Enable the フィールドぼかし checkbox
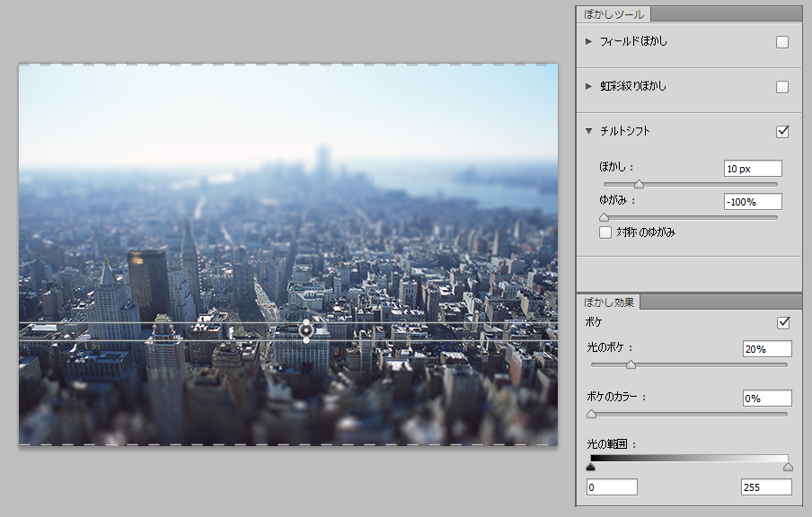 pyautogui.click(x=782, y=42)
